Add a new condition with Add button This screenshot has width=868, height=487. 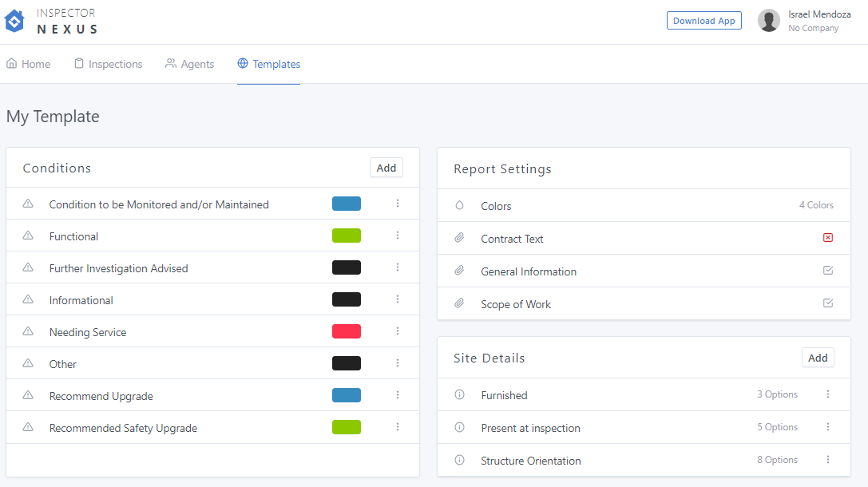386,168
